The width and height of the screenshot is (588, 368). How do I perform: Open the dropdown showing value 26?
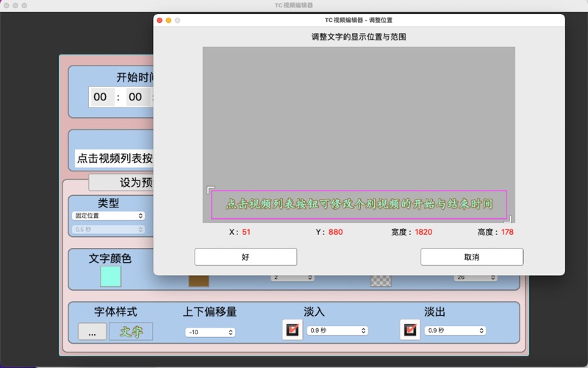point(476,277)
